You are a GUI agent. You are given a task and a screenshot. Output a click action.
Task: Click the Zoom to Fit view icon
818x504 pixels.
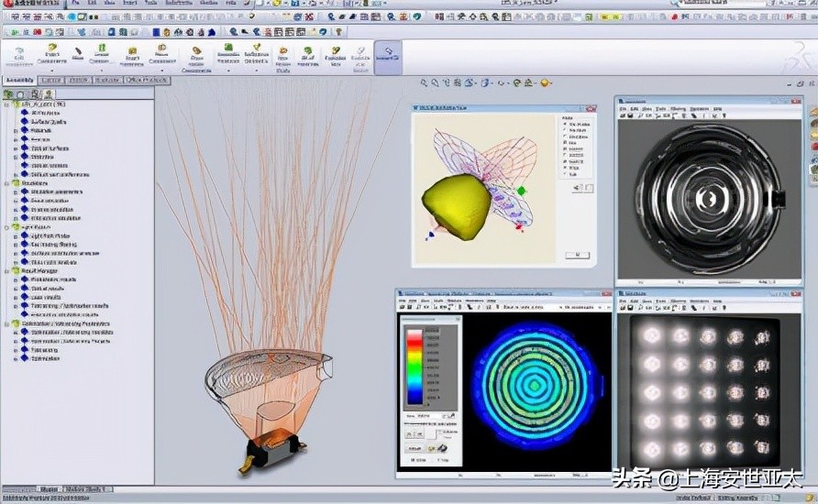(x=424, y=82)
